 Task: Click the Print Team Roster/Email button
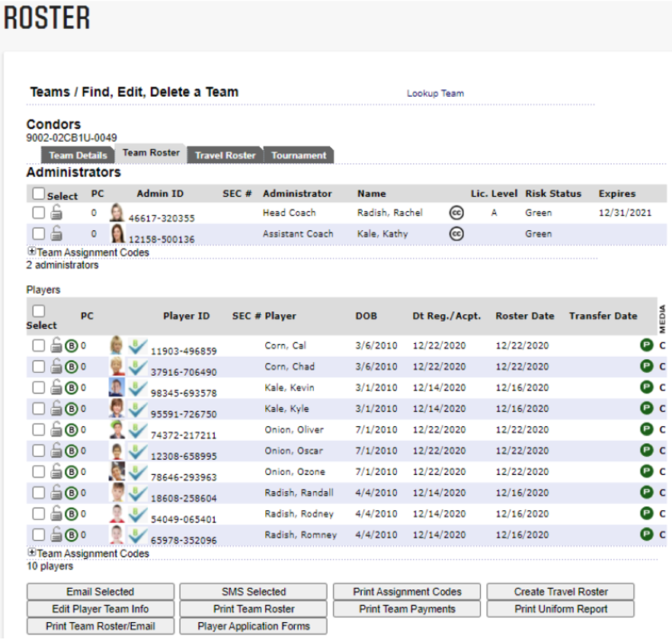(101, 626)
